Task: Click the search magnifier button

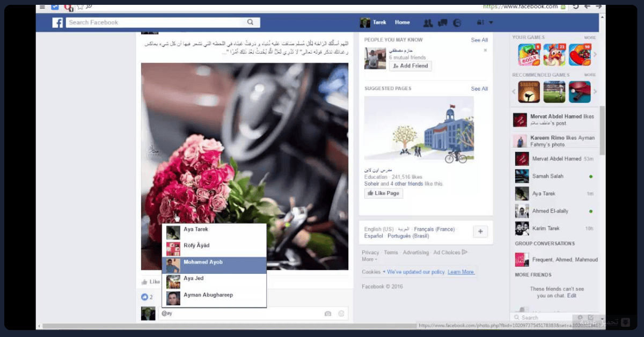Action: pos(250,23)
